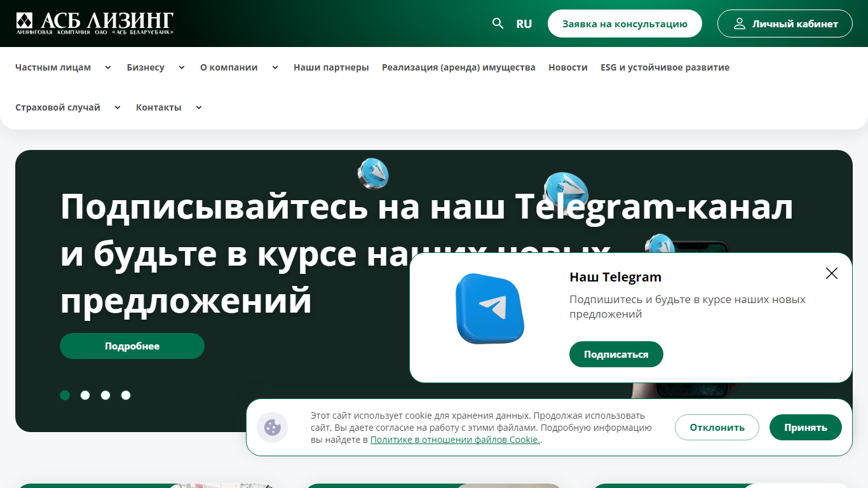Select the second carousel slide dot

tap(85, 395)
